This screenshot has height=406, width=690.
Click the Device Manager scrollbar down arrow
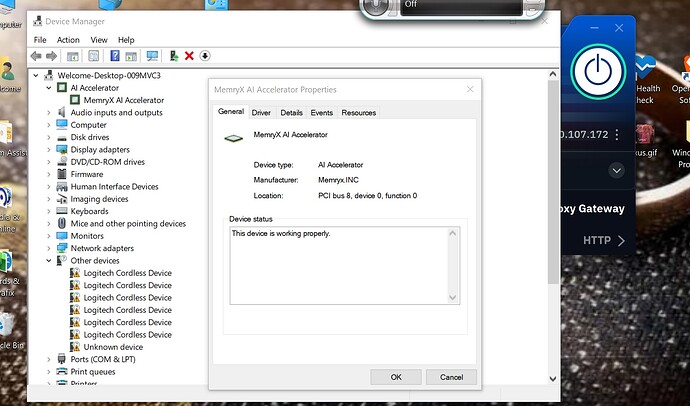(553, 378)
